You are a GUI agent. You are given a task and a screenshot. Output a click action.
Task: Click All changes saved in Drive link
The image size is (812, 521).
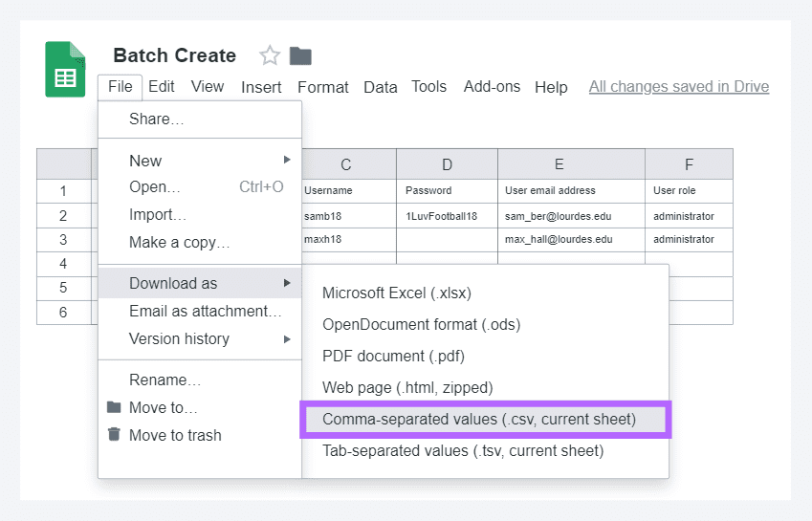pyautogui.click(x=679, y=86)
